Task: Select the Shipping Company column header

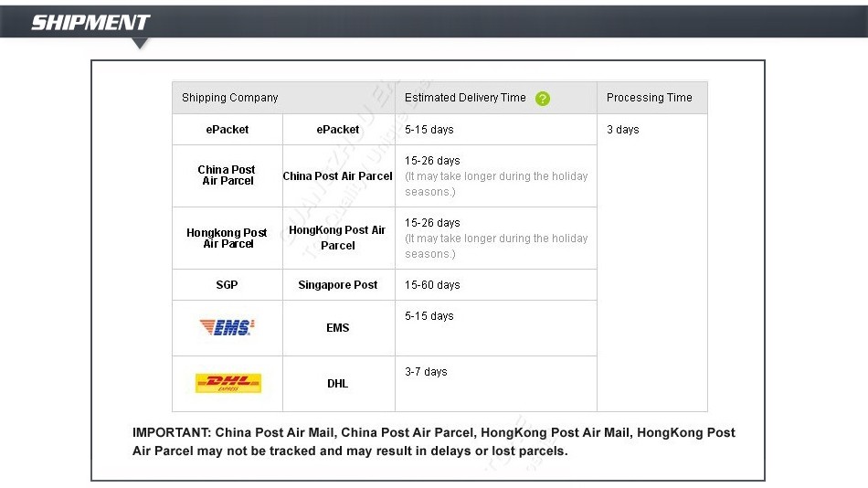Action: [229, 98]
